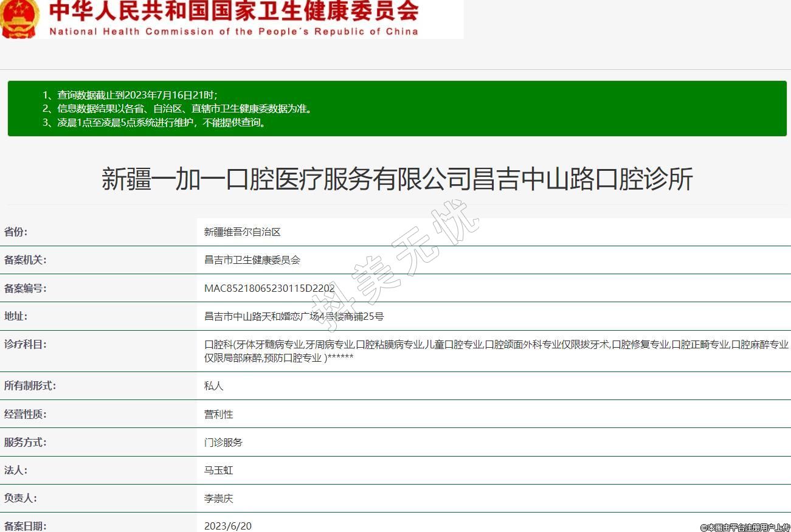
Task: Click the 备案机关 row label
Action: pos(25,260)
